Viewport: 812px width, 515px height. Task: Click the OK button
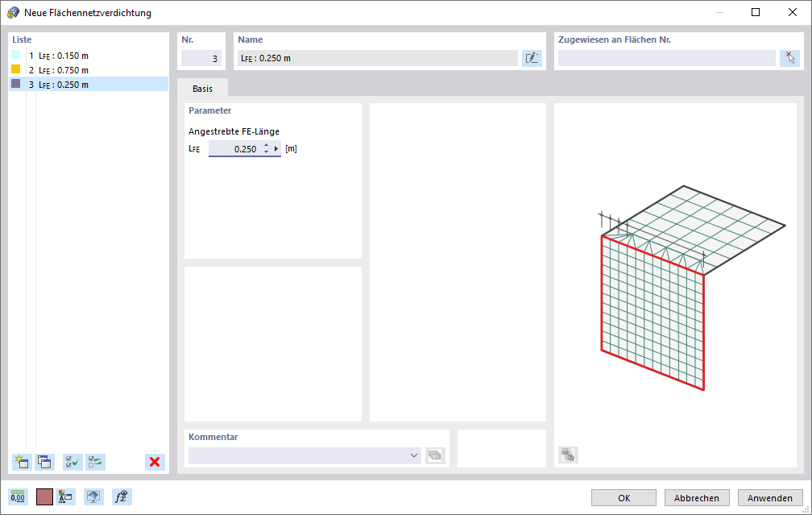click(623, 497)
